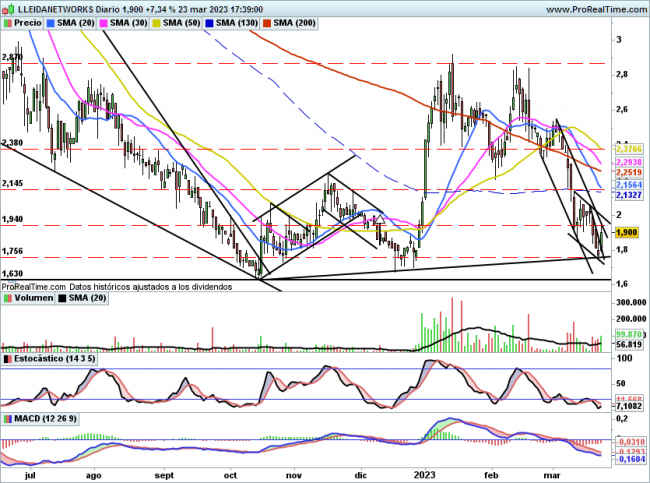The height and width of the screenshot is (483, 650).
Task: Click the 1,756 support level label
Action: pyautogui.click(x=12, y=252)
